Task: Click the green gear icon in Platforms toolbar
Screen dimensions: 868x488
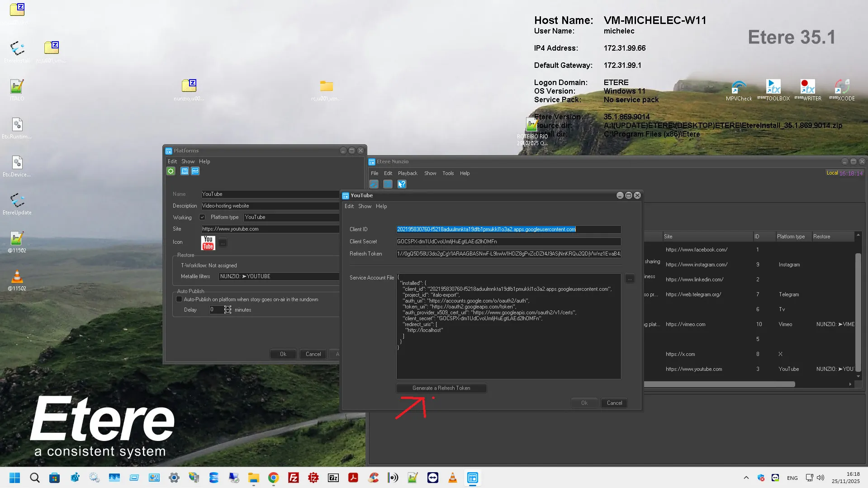Action: click(171, 171)
